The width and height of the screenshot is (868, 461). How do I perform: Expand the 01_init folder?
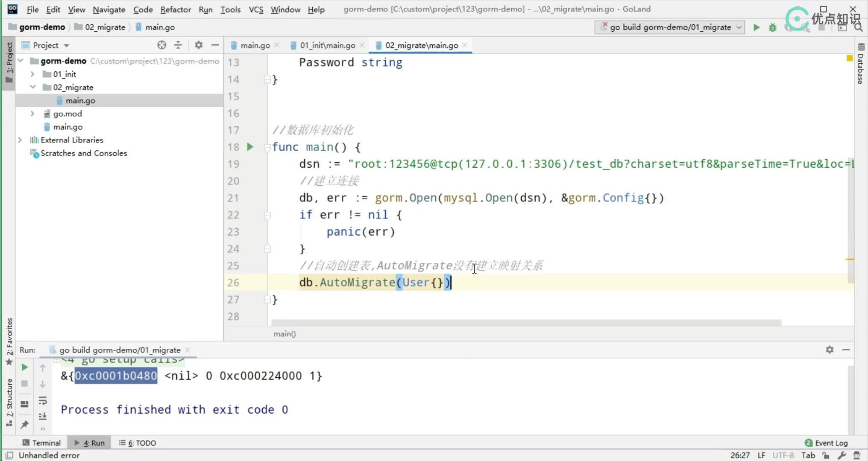point(32,74)
